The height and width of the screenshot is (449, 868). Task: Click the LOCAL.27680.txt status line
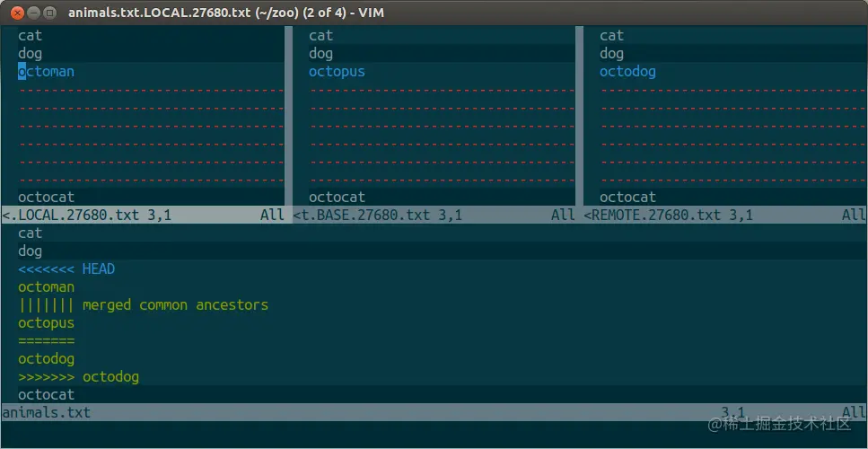(x=143, y=215)
